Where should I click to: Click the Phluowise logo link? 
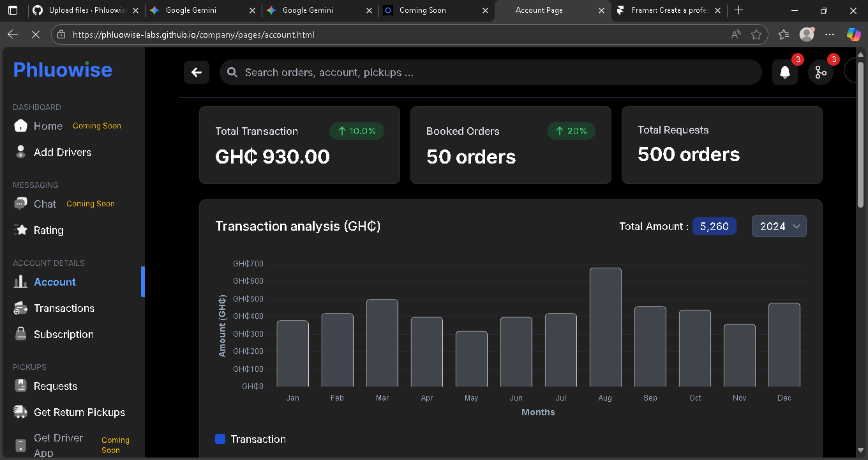[x=63, y=70]
